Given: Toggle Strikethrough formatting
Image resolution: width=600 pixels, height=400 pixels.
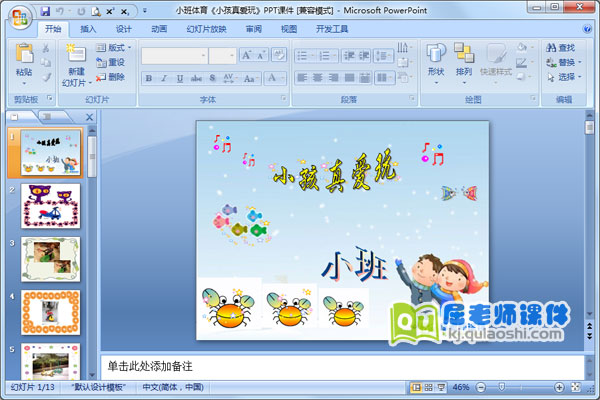Looking at the screenshot, I should coord(196,78).
